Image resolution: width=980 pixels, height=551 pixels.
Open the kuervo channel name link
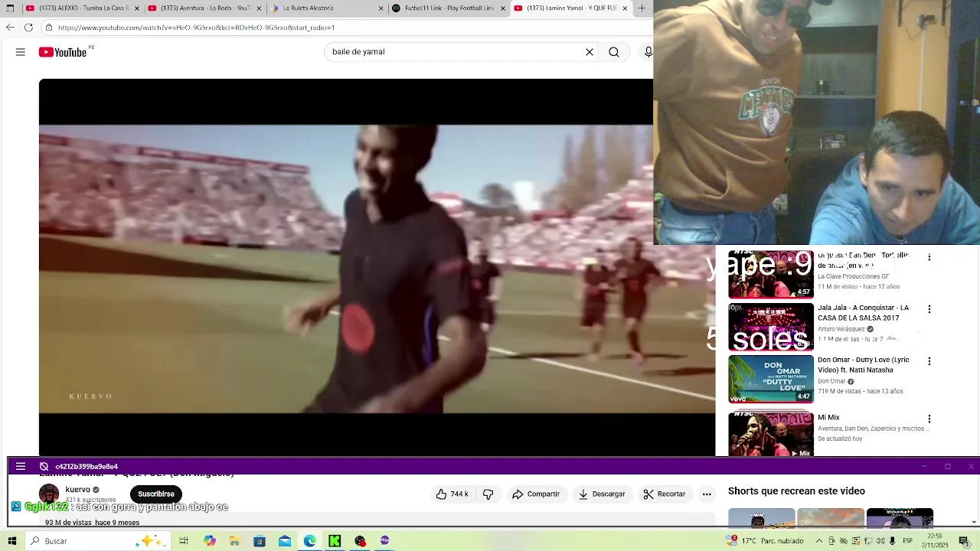click(77, 490)
